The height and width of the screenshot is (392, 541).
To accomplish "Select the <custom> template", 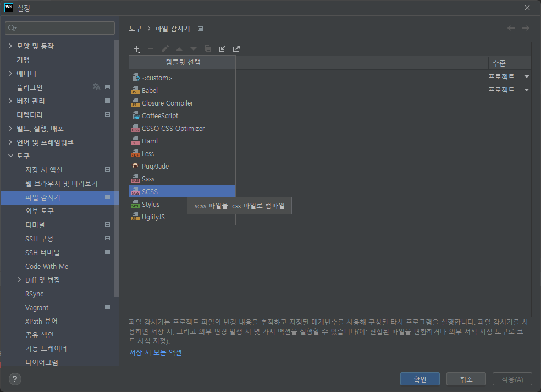I will (182, 78).
